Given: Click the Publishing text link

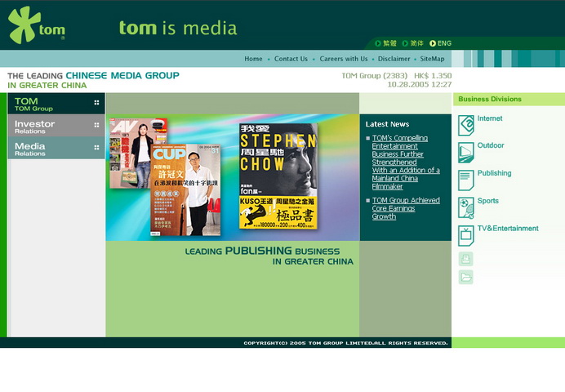Looking at the screenshot, I should [494, 173].
